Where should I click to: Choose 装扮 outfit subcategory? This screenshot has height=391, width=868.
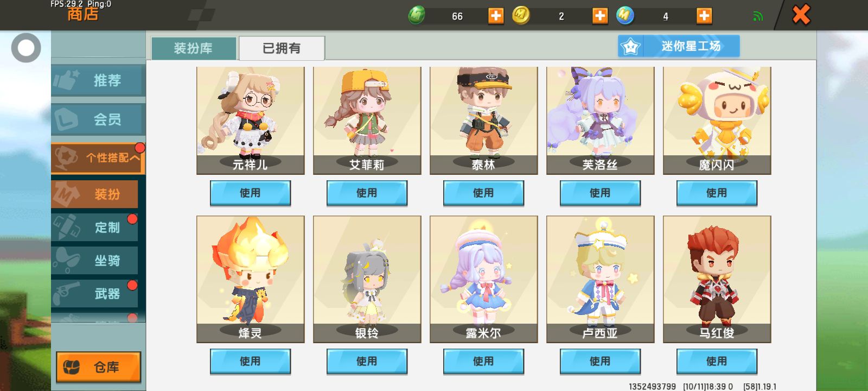click(x=95, y=194)
